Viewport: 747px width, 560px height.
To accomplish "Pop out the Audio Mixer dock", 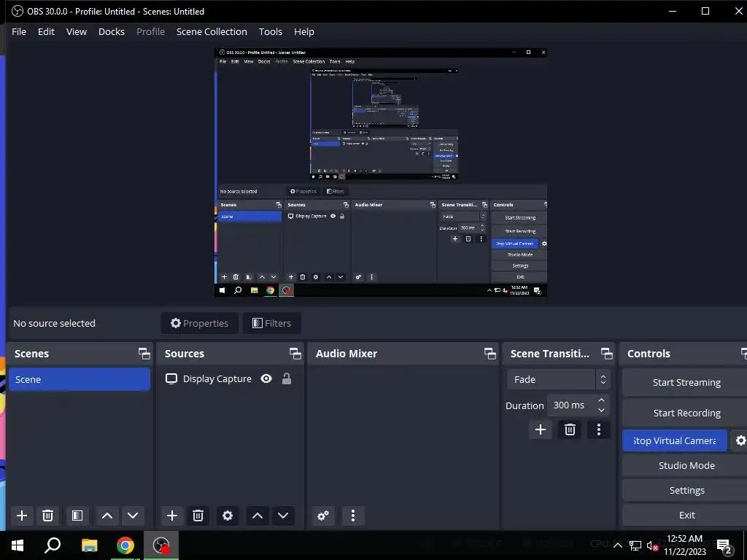I will coord(489,354).
